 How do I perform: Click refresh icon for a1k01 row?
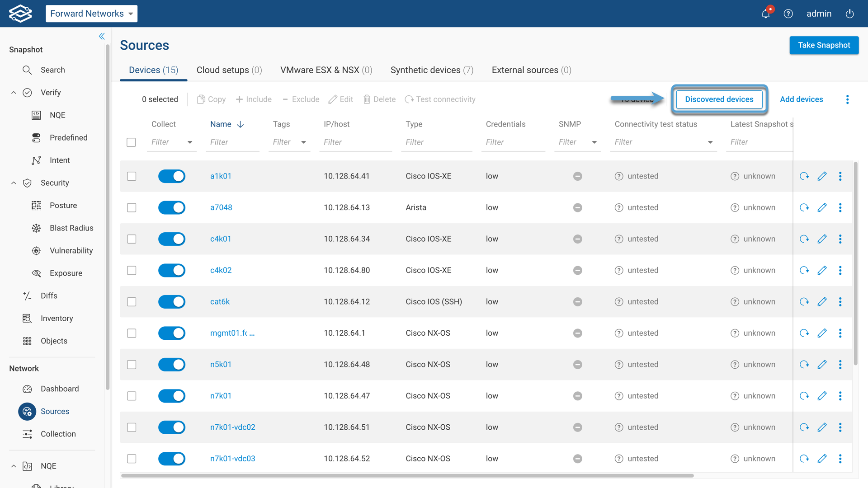(x=804, y=176)
